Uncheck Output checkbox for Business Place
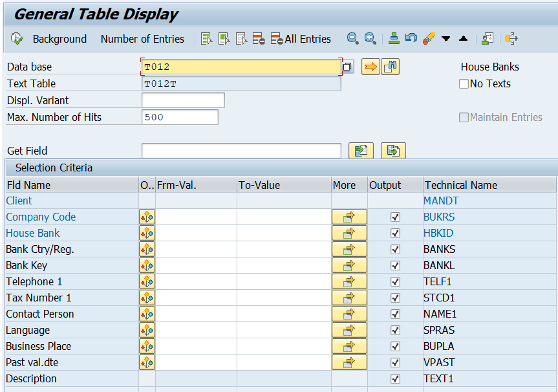Screen dimensions: 558x392 [395, 347]
